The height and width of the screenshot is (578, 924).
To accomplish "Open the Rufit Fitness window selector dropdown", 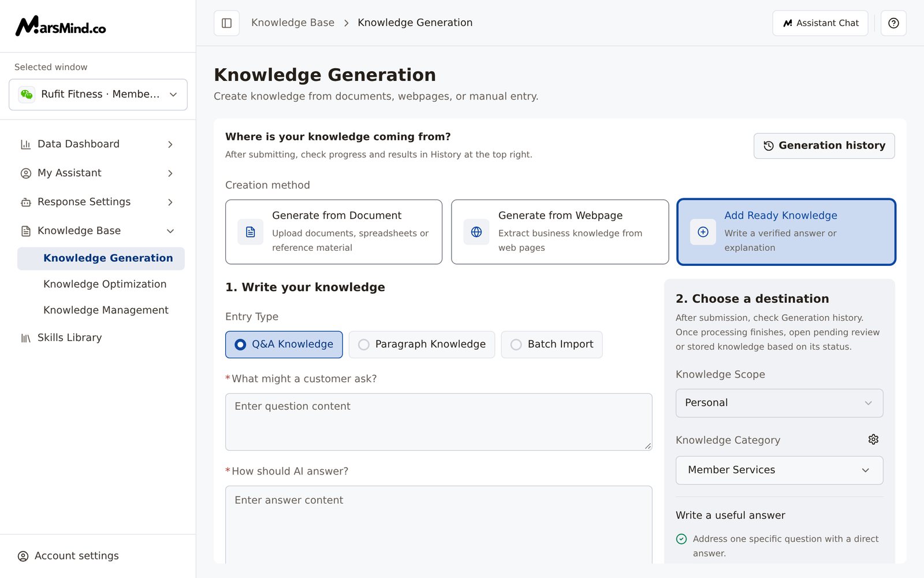I will pyautogui.click(x=98, y=95).
